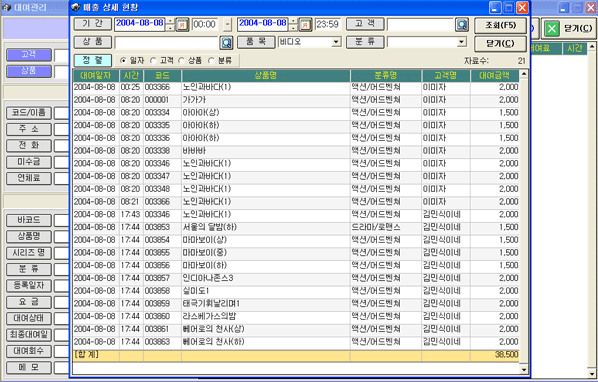Image resolution: width=598 pixels, height=382 pixels.
Task: Open the start date calendar picker icon
Action: point(182,25)
